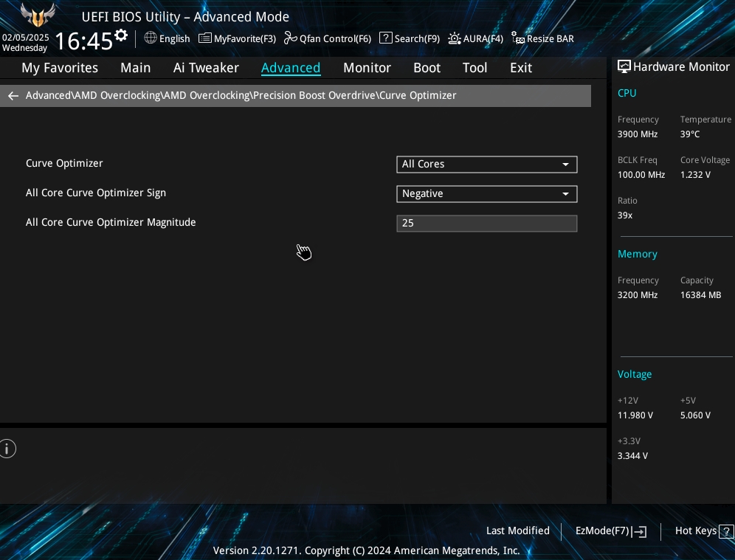Toggle Resize BAR icon
Image resolution: width=735 pixels, height=560 pixels.
518,38
